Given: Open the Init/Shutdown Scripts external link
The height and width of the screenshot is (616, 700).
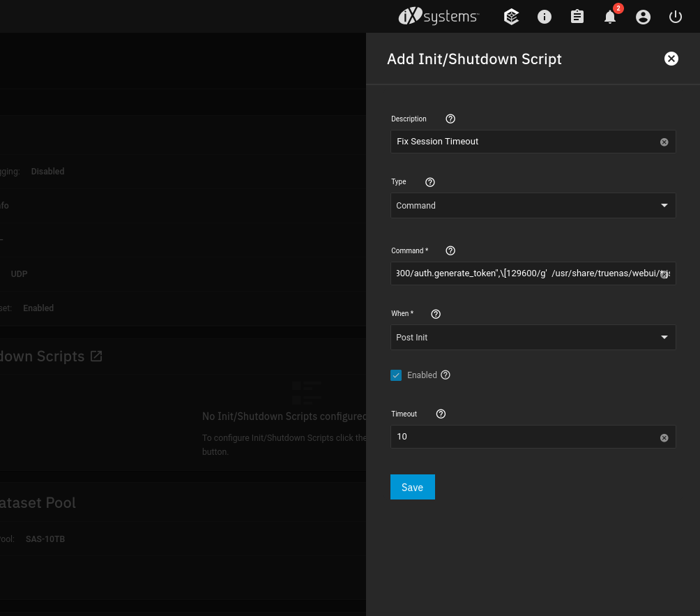Looking at the screenshot, I should click(x=96, y=356).
